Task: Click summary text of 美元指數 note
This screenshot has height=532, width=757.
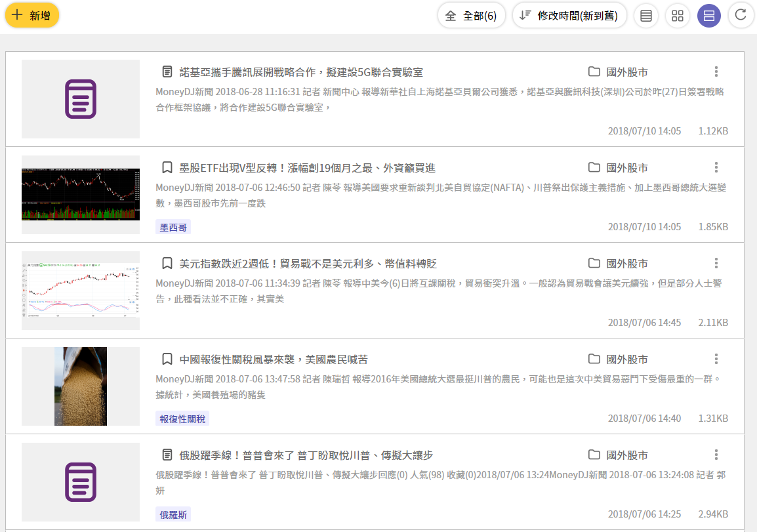Action: point(439,291)
